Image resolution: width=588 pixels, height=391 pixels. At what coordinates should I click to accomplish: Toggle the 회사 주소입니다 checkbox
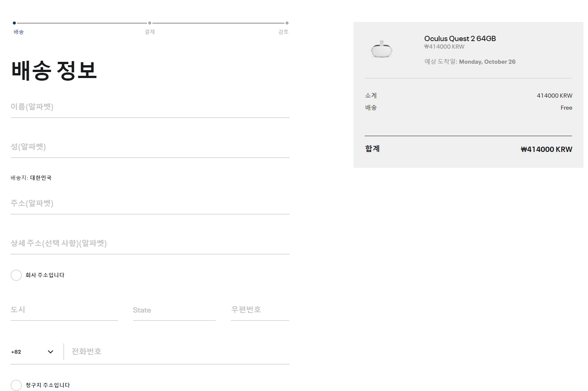coord(16,275)
